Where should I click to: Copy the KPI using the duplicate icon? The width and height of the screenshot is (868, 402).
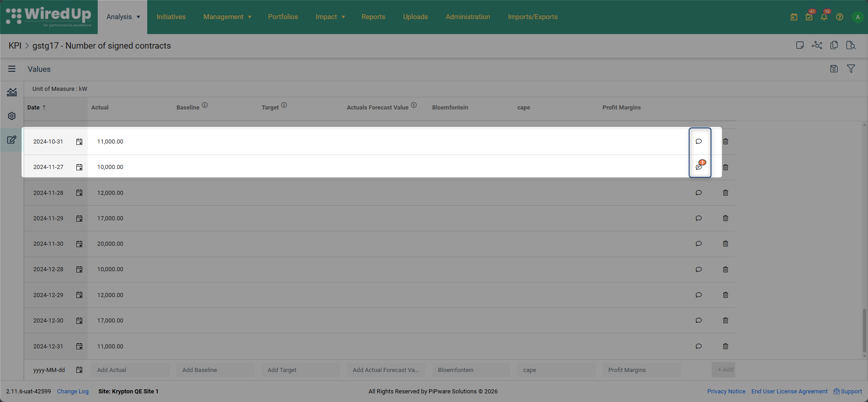click(x=834, y=45)
